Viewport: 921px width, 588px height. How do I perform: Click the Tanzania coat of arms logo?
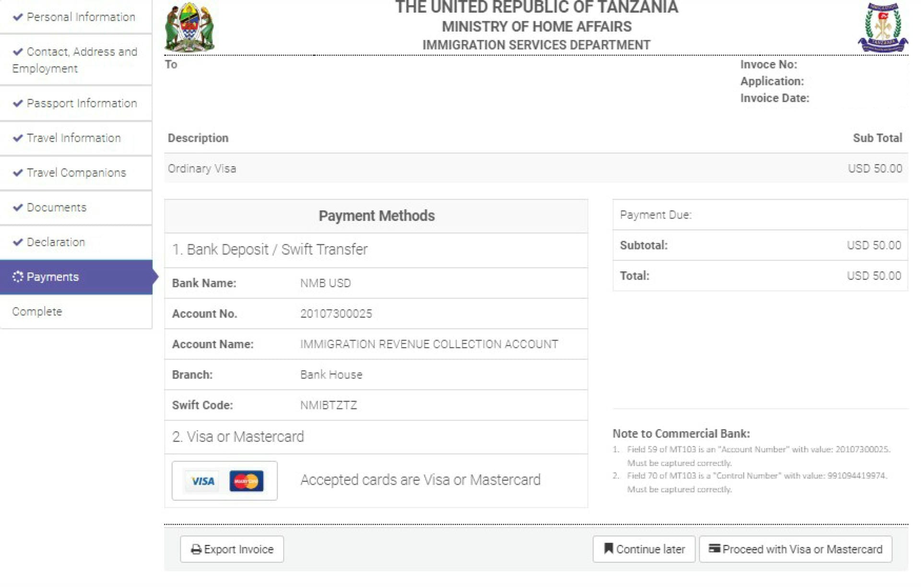pyautogui.click(x=189, y=28)
